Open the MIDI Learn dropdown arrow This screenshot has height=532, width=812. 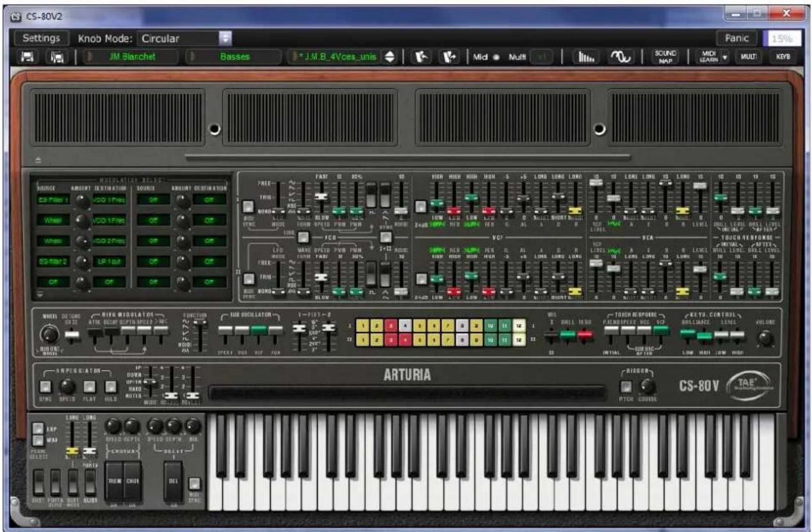coord(725,56)
